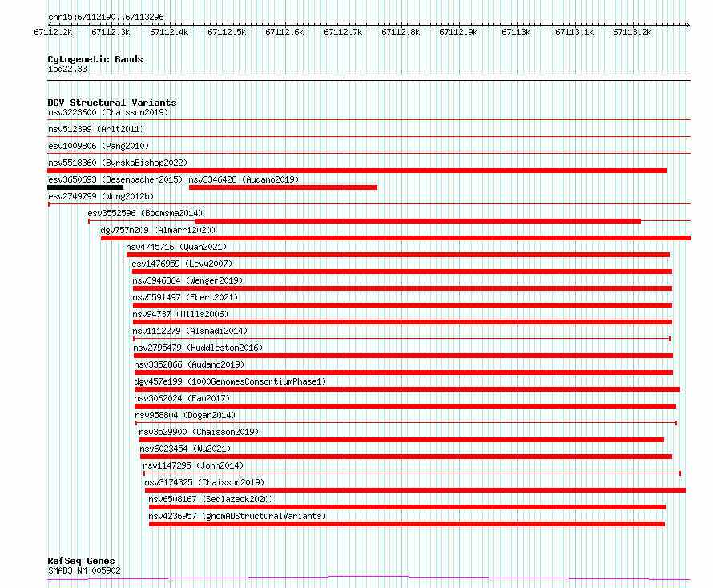The width and height of the screenshot is (713, 588).
Task: Open nsv3223600 (Chaisson2019) variant label
Action: (108, 112)
